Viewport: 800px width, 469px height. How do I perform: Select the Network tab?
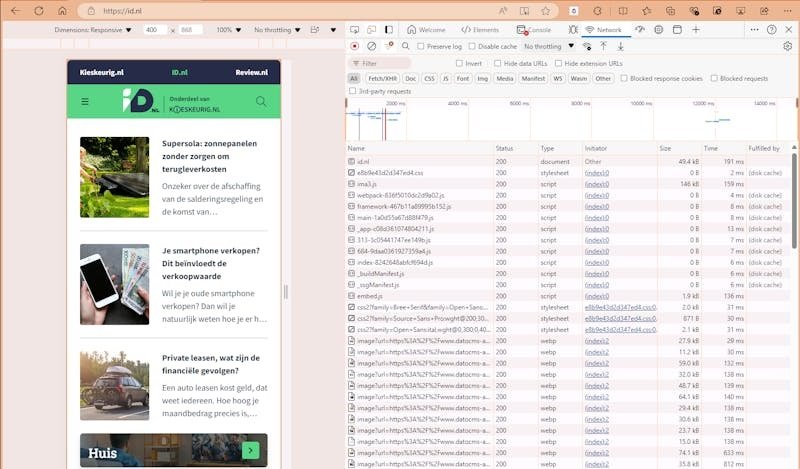[604, 30]
